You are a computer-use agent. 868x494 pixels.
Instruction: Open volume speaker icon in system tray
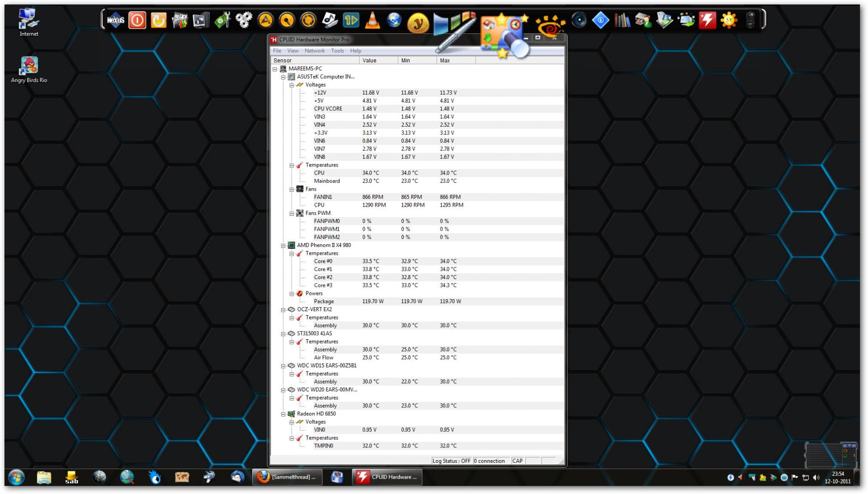pyautogui.click(x=816, y=477)
